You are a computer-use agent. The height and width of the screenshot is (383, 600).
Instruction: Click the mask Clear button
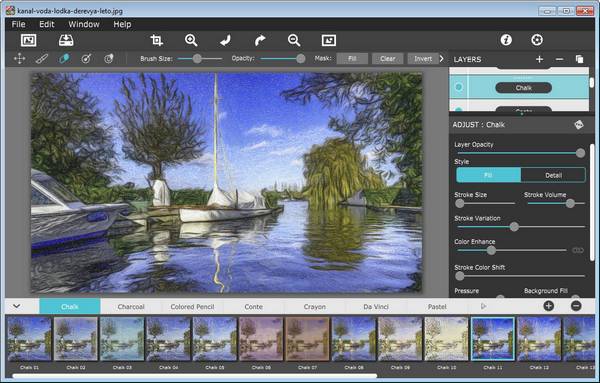[x=388, y=59]
